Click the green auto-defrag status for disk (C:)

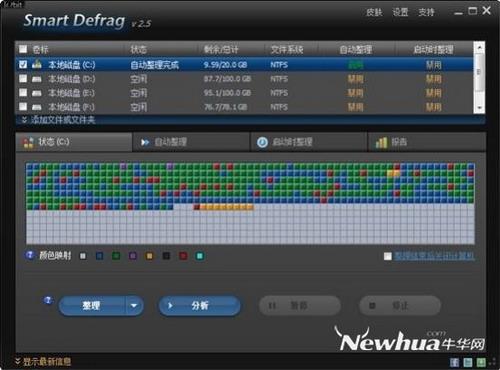pos(356,65)
